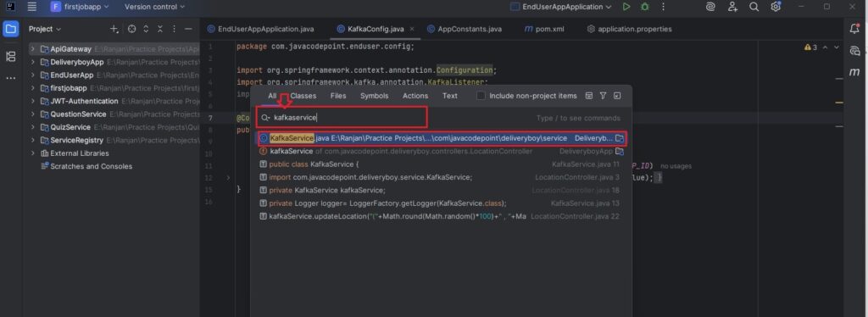Select the KafkaService.java file result
868x317 pixels.
[x=442, y=138]
